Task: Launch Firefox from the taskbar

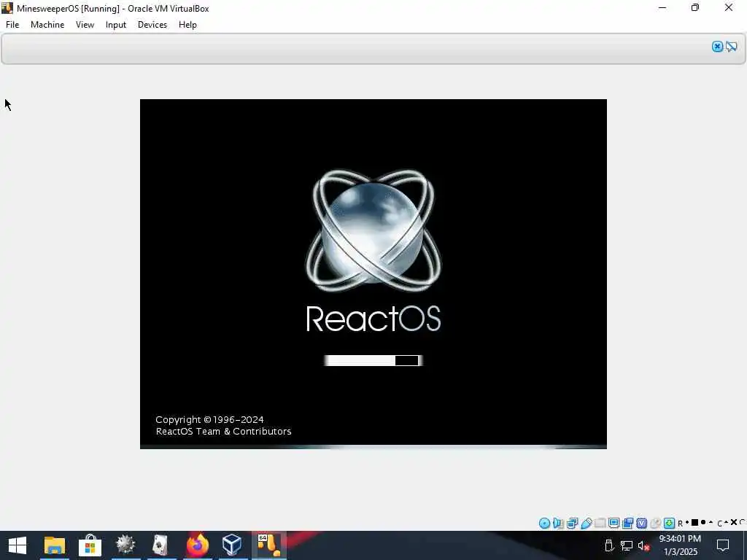Action: [197, 545]
